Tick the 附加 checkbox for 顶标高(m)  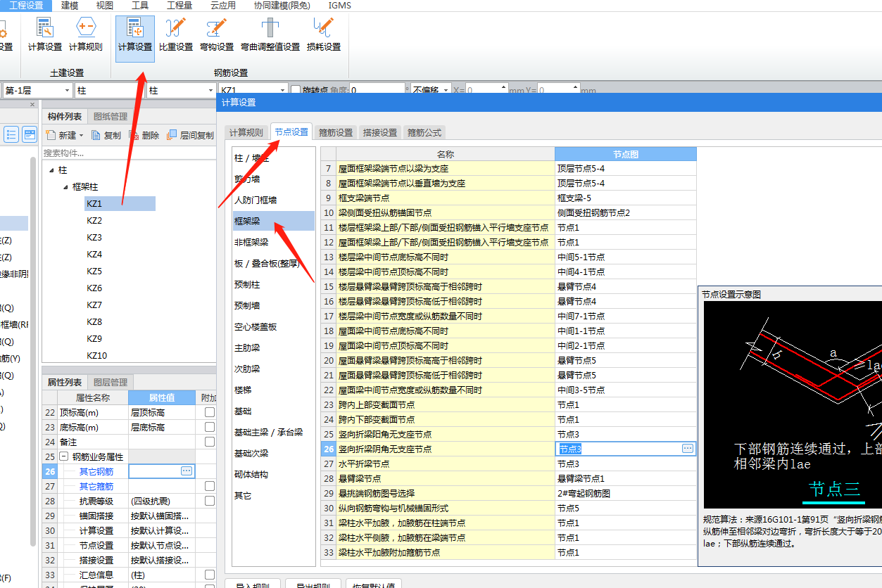[x=209, y=412]
